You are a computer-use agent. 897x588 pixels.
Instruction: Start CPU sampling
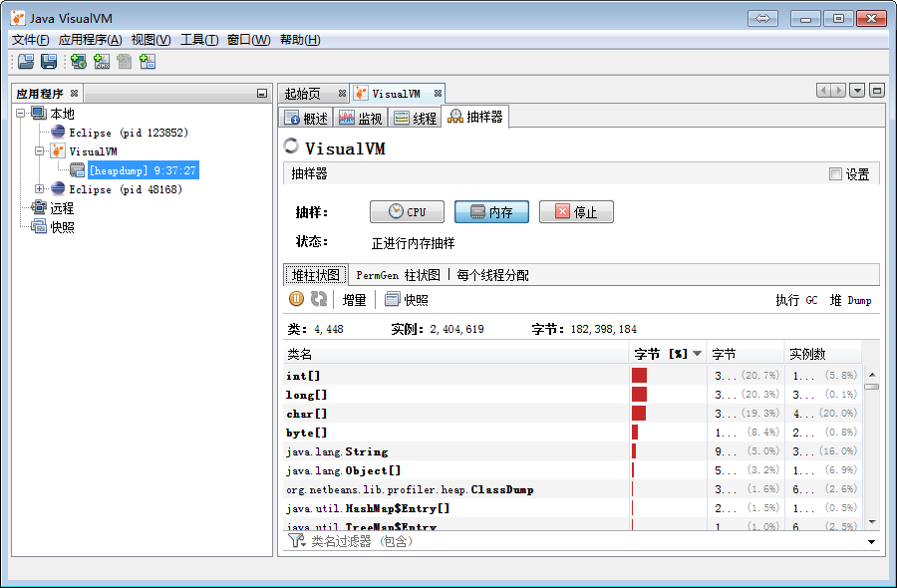coord(407,211)
